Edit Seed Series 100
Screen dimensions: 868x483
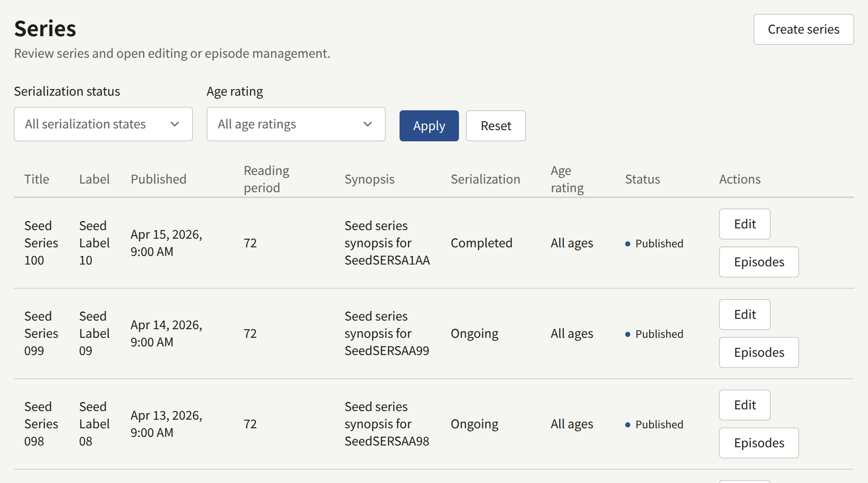pyautogui.click(x=744, y=224)
